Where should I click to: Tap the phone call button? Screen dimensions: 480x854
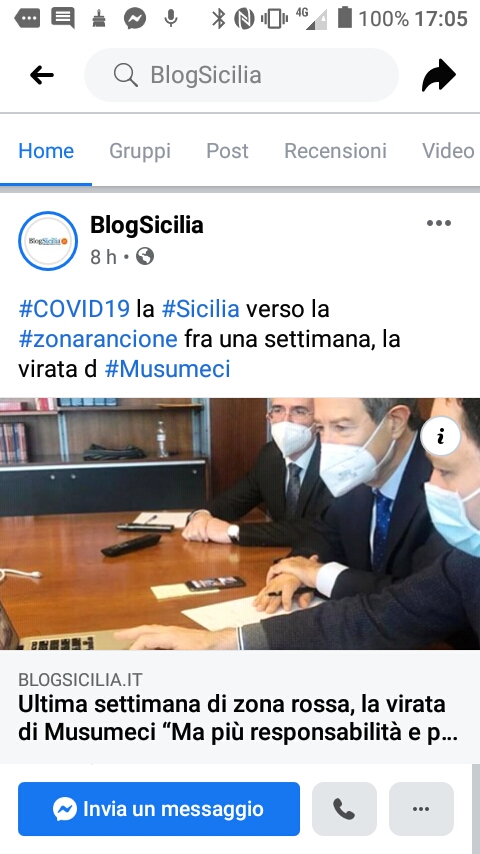click(x=344, y=809)
